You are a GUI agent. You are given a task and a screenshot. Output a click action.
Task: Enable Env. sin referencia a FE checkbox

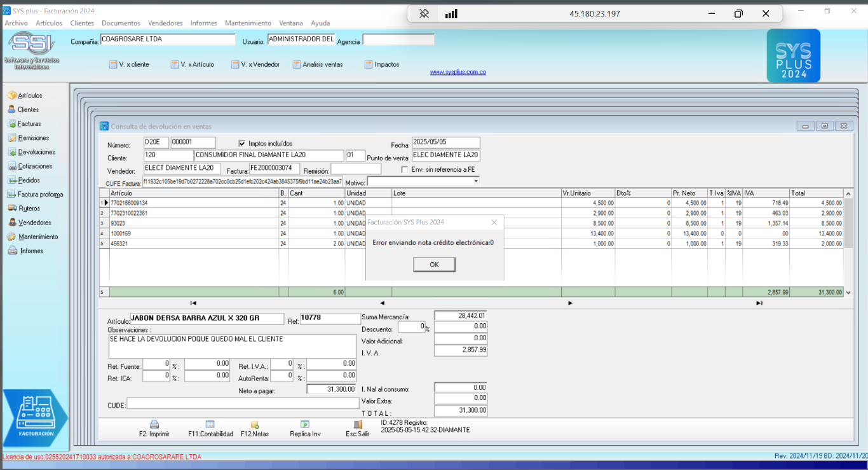(x=405, y=169)
